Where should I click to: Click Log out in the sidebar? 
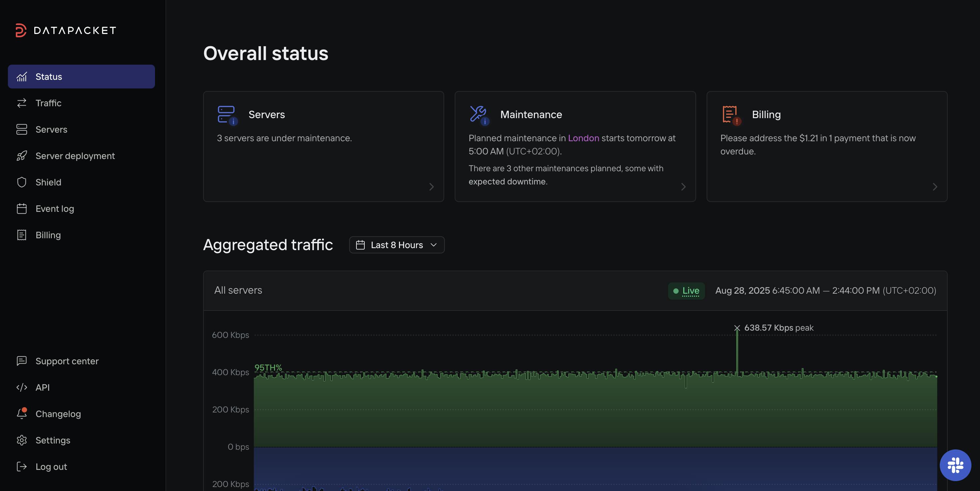pos(51,467)
